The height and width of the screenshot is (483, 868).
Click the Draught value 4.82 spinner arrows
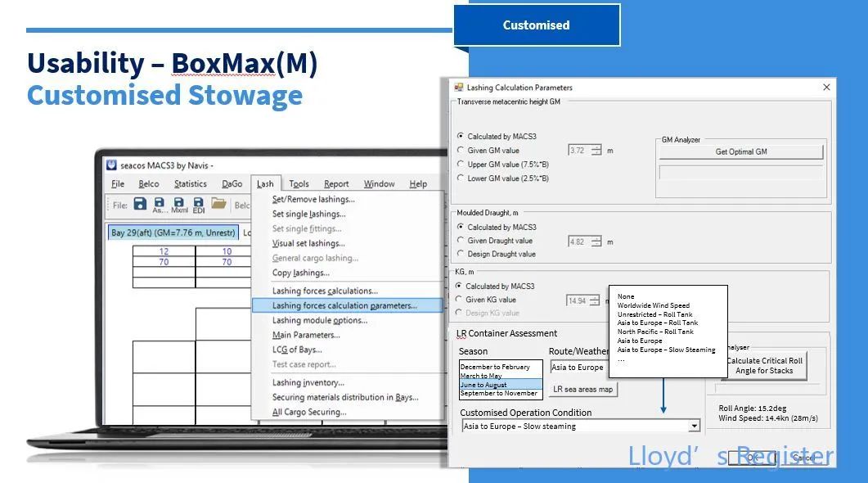click(596, 241)
